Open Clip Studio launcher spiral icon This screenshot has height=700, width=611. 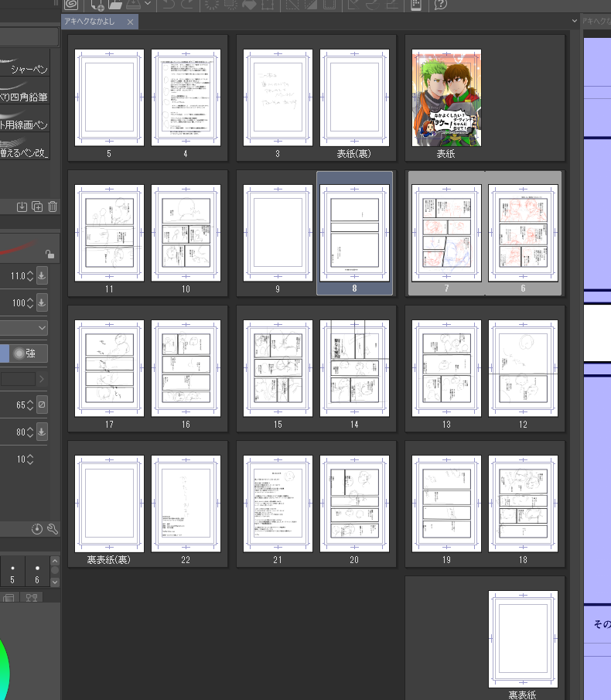pyautogui.click(x=71, y=5)
